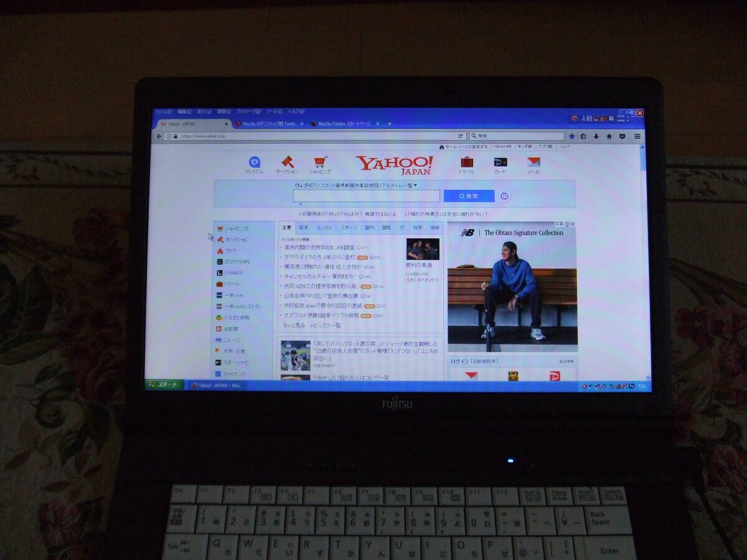This screenshot has width=747, height=560.
Task: Select the 科学 news tab
Action: [418, 228]
